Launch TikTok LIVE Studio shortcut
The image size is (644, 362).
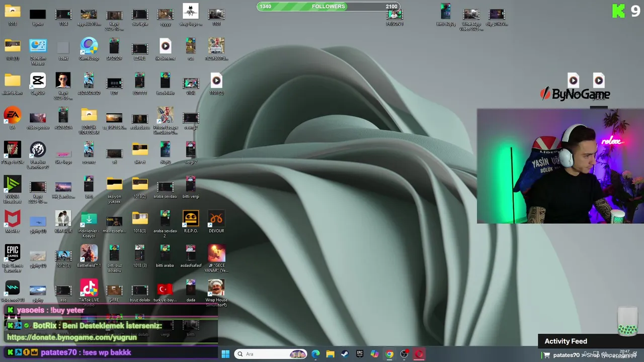tap(89, 293)
